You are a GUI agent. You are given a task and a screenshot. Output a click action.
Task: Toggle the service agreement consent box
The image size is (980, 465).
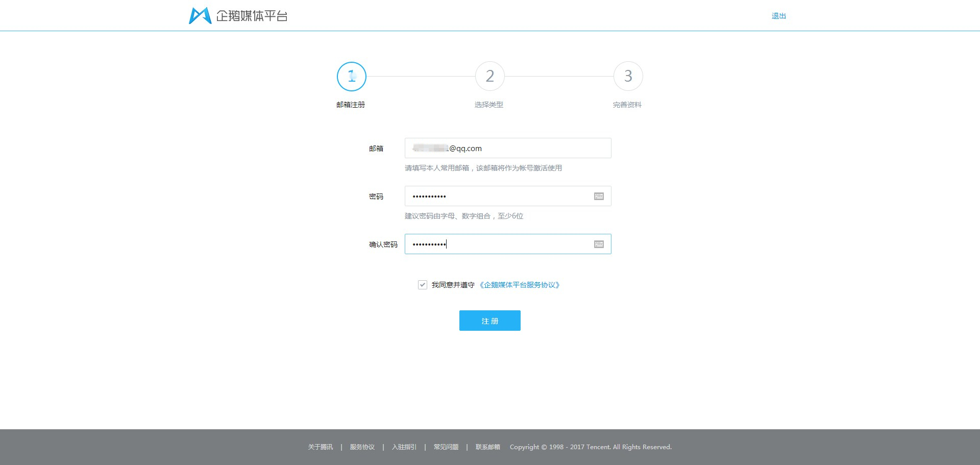422,285
